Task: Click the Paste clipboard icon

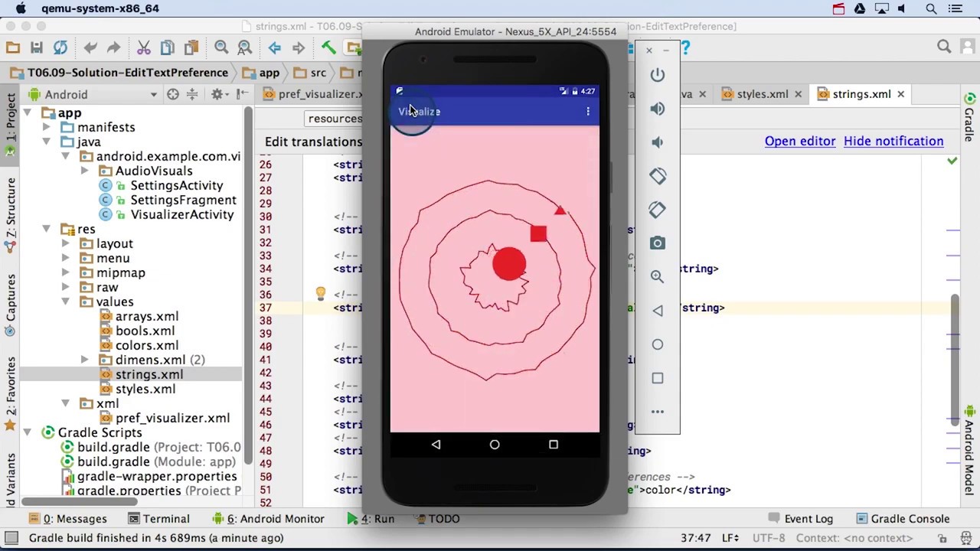Action: (191, 47)
